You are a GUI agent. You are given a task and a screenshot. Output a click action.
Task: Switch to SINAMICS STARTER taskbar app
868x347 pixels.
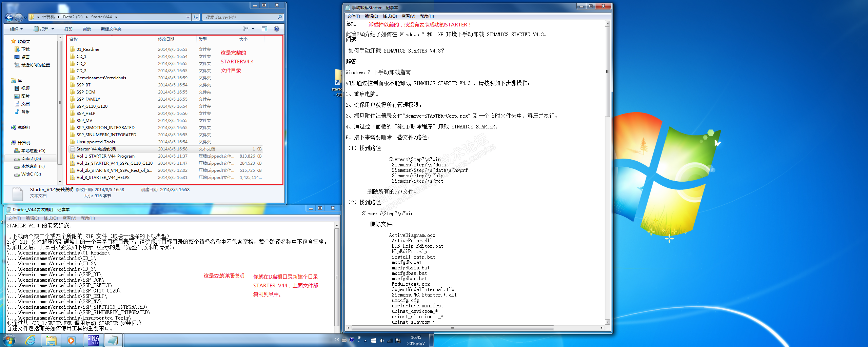coord(93,340)
